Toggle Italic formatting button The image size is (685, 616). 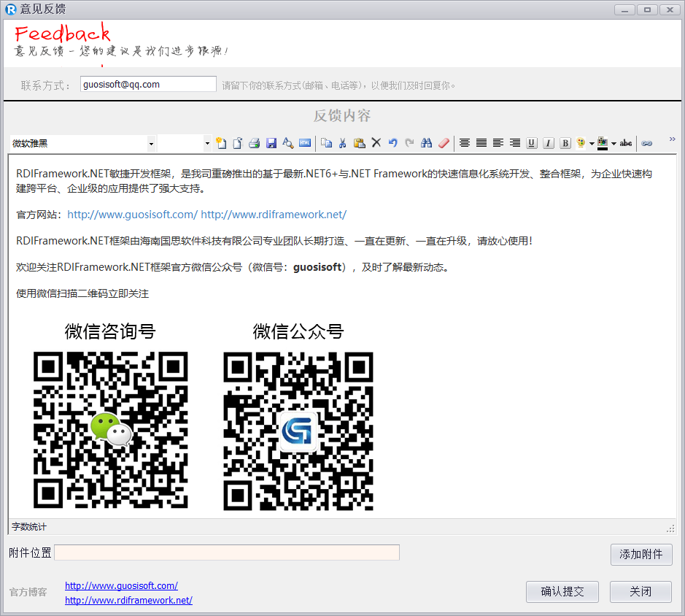549,144
